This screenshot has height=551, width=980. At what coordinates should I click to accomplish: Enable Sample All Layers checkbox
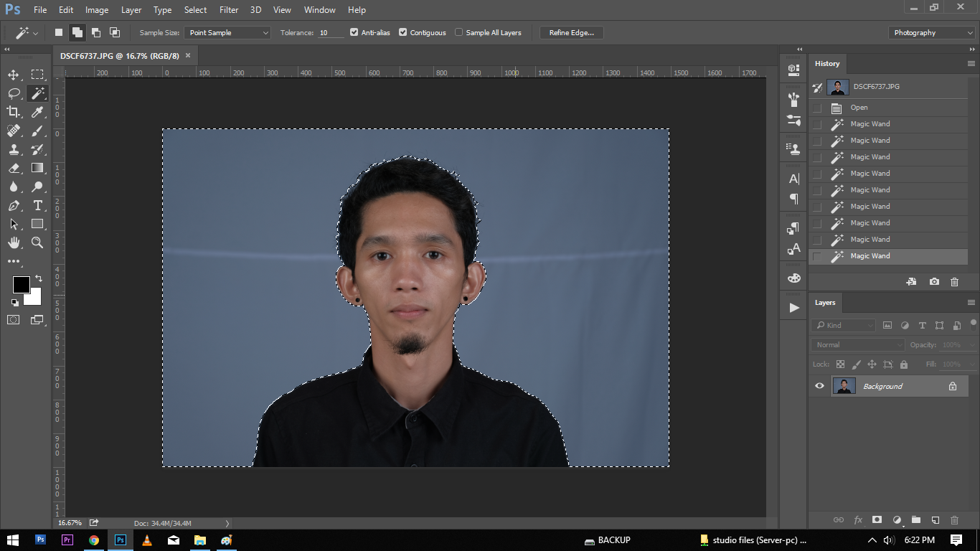(458, 32)
